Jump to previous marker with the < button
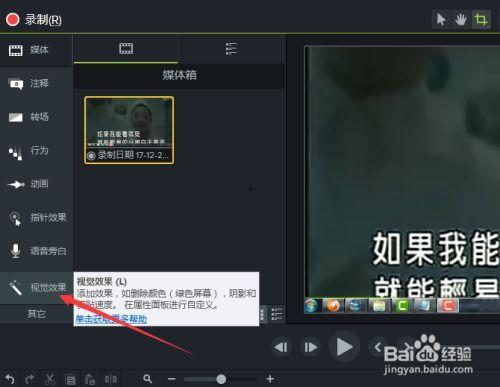The image size is (500, 387). point(378,347)
